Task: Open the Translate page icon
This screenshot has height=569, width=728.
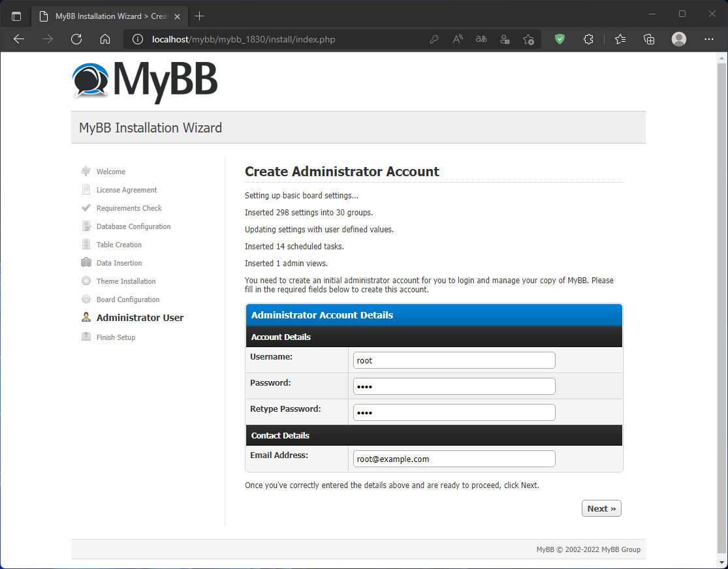Action: pyautogui.click(x=481, y=39)
